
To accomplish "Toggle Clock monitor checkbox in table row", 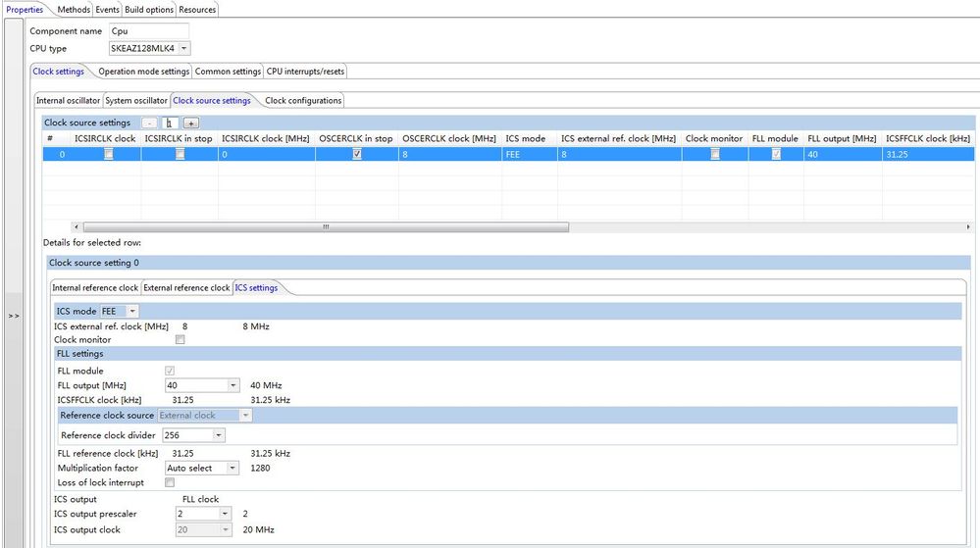I will coord(715,154).
